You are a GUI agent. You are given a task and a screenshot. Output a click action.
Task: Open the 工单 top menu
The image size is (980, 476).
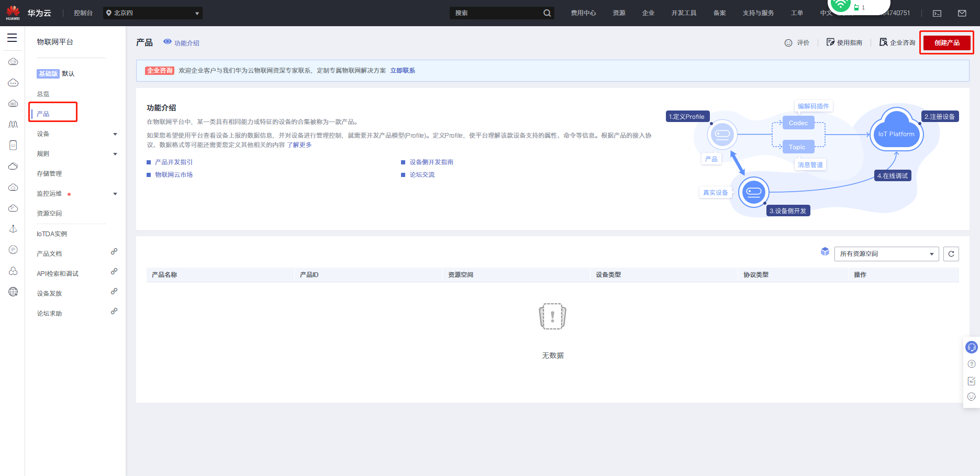[797, 13]
